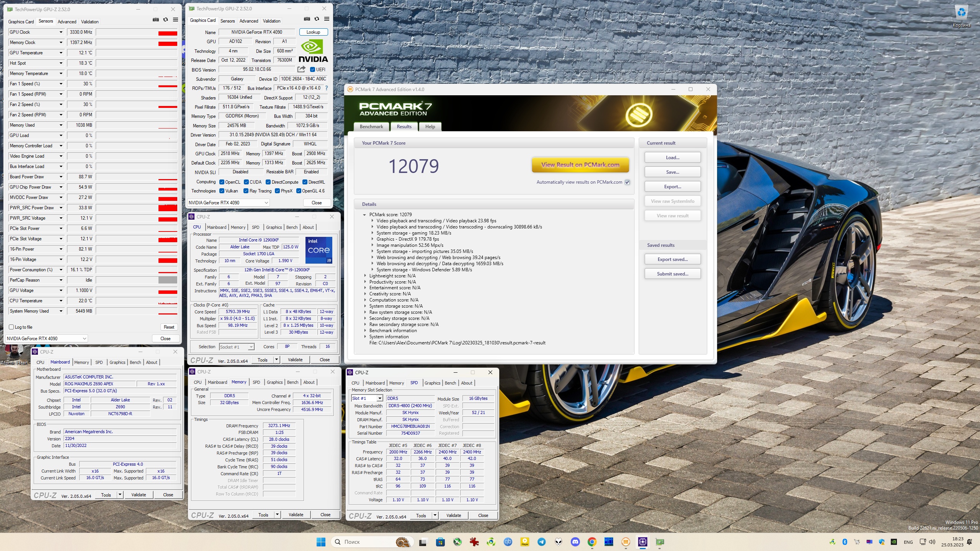Open GPU selector in GPU-Z Sensors window
The width and height of the screenshot is (980, 551).
(46, 339)
